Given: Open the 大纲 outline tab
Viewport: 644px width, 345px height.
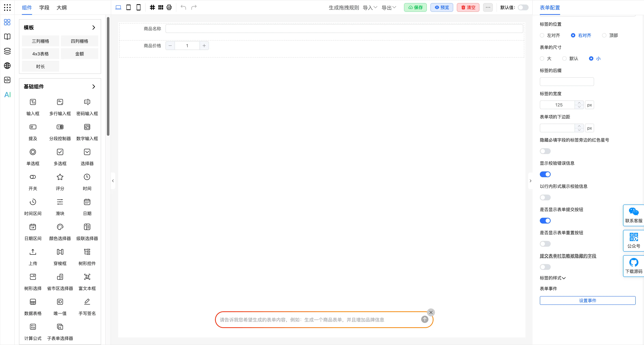Looking at the screenshot, I should pyautogui.click(x=61, y=7).
